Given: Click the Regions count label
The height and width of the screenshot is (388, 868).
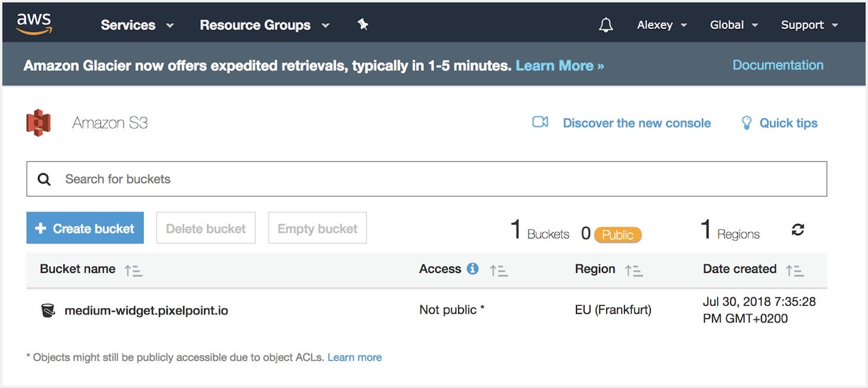Looking at the screenshot, I should click(739, 234).
